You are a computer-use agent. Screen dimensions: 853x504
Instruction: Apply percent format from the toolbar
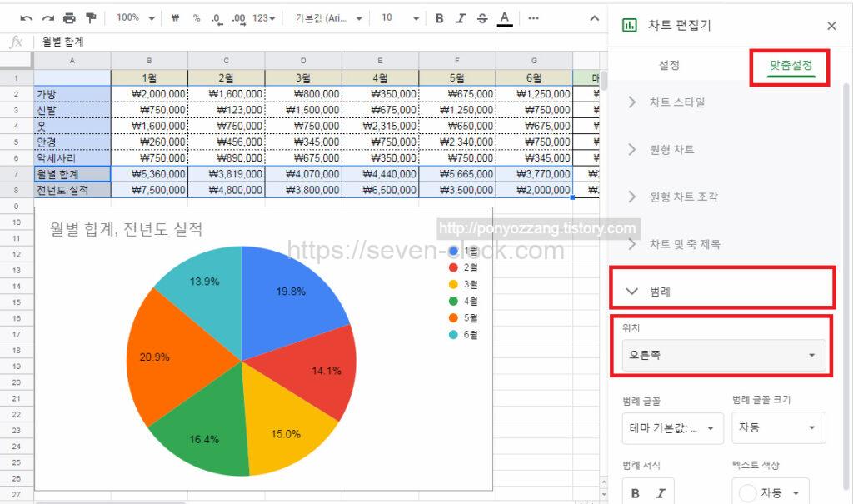197,17
